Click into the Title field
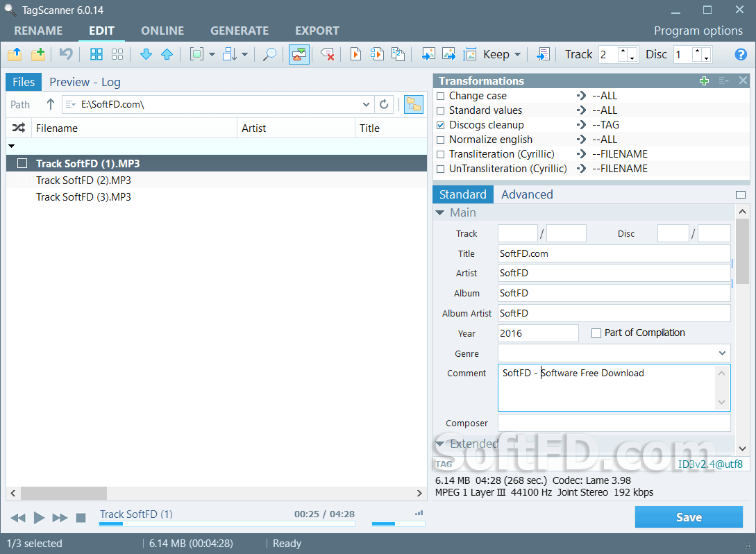 (614, 253)
